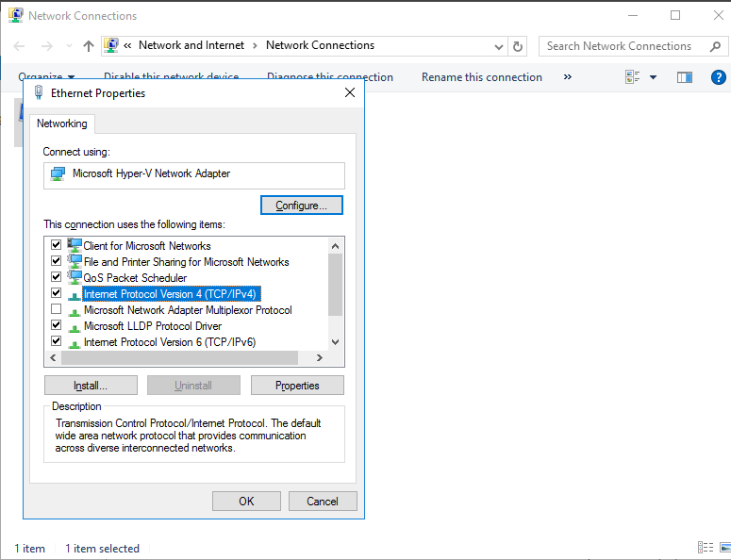Image resolution: width=731 pixels, height=560 pixels.
Task: Switch to details view icon in status bar
Action: coord(705,548)
